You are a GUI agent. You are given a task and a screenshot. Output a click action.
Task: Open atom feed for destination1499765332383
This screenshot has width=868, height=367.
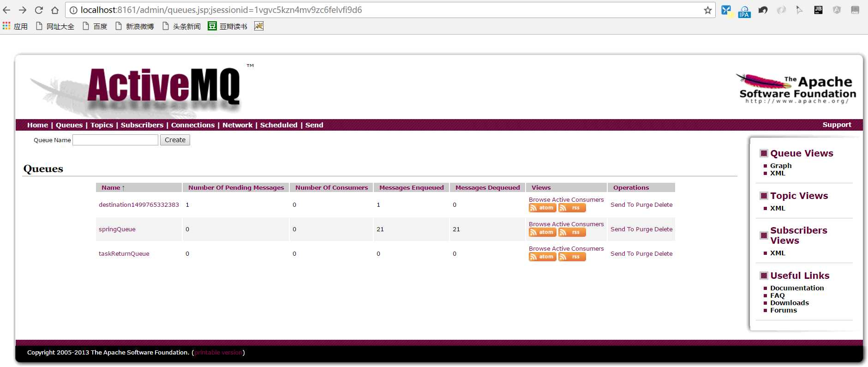pos(542,208)
